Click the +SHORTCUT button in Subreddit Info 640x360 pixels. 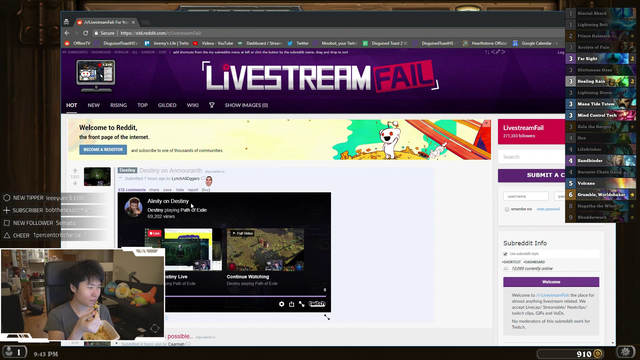point(512,262)
